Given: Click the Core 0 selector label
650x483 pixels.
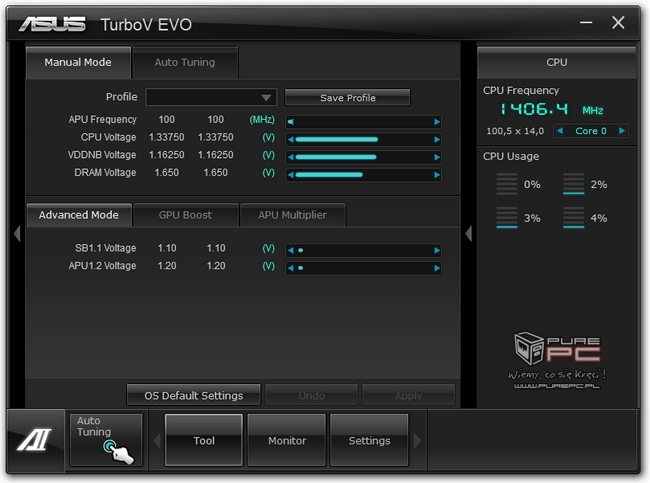Looking at the screenshot, I should point(591,131).
